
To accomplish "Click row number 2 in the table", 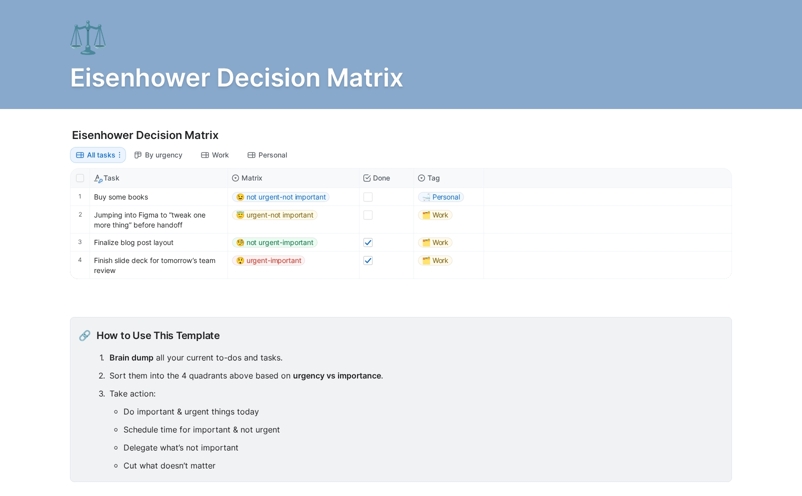I will pos(80,215).
